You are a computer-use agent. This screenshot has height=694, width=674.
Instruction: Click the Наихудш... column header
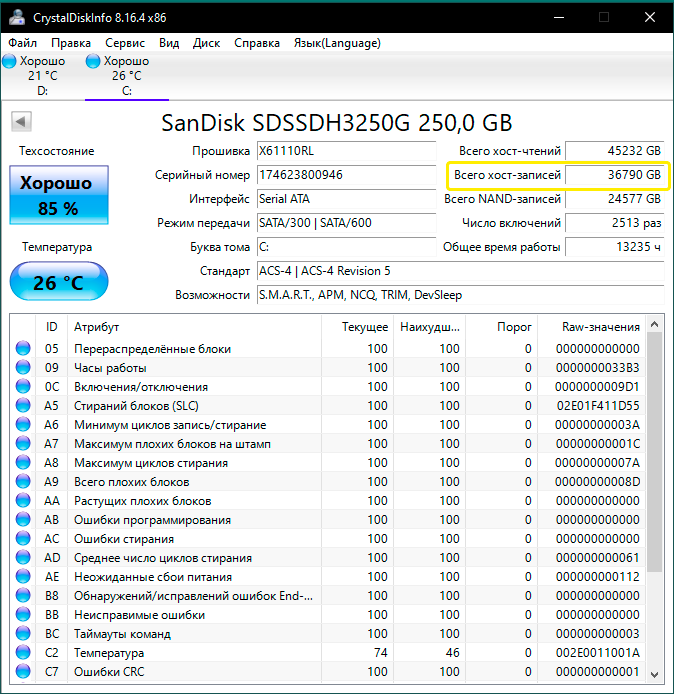click(430, 327)
